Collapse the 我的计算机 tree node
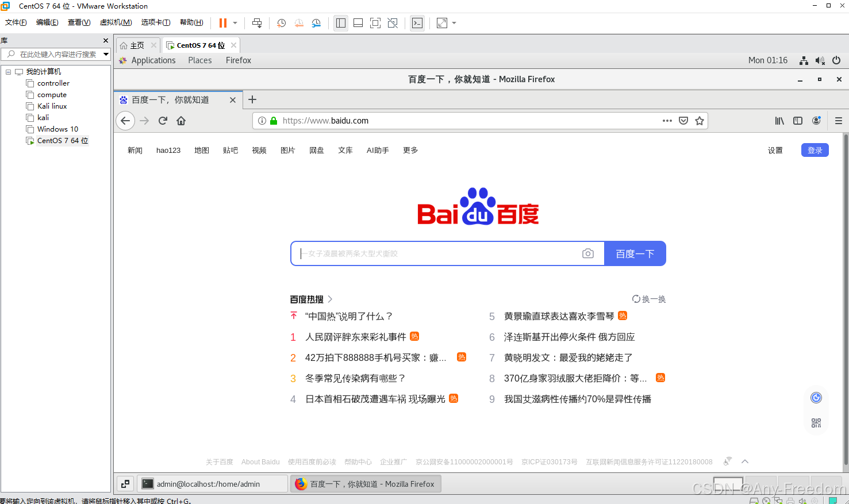849x504 pixels. pyautogui.click(x=9, y=72)
